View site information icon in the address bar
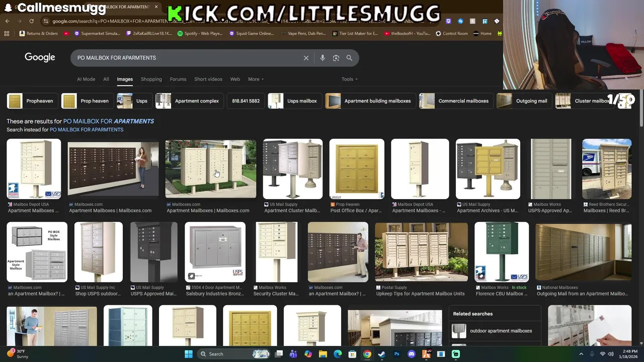This screenshot has height=362, width=644. [46, 21]
